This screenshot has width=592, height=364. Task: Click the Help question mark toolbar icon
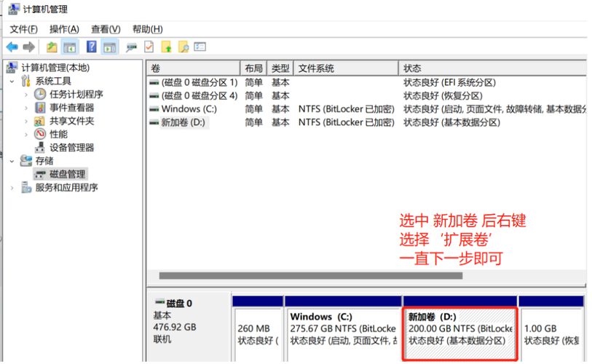91,47
